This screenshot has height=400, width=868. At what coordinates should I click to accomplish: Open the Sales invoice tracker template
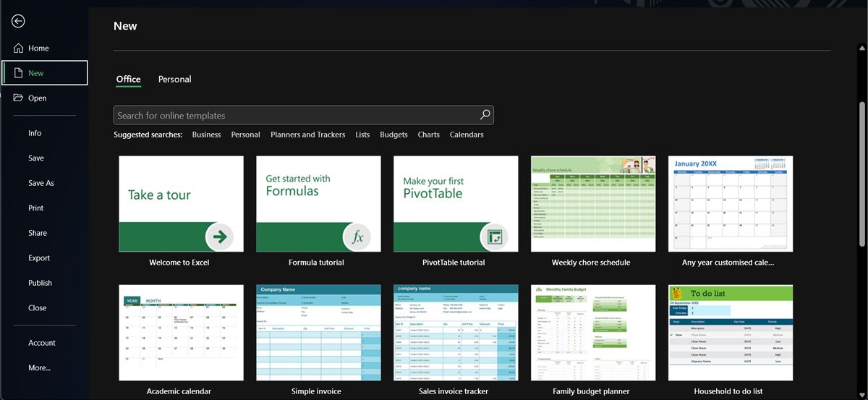point(456,333)
